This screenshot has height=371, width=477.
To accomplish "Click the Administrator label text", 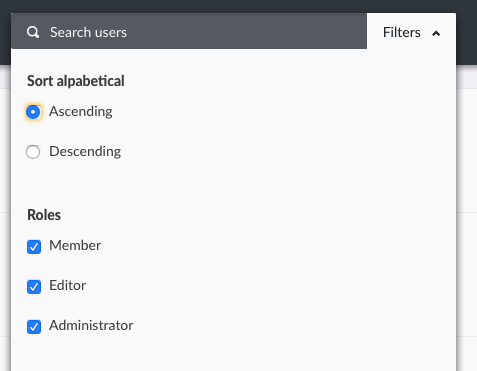I will (x=91, y=325).
